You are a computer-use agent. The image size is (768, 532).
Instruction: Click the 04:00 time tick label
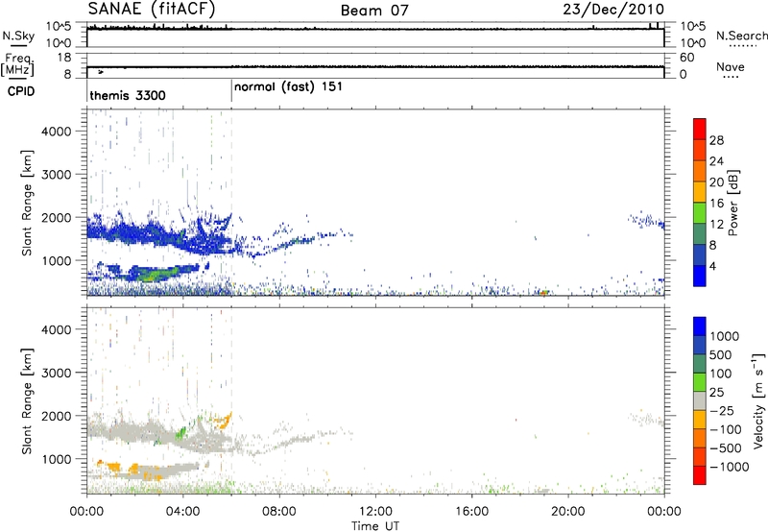click(182, 512)
